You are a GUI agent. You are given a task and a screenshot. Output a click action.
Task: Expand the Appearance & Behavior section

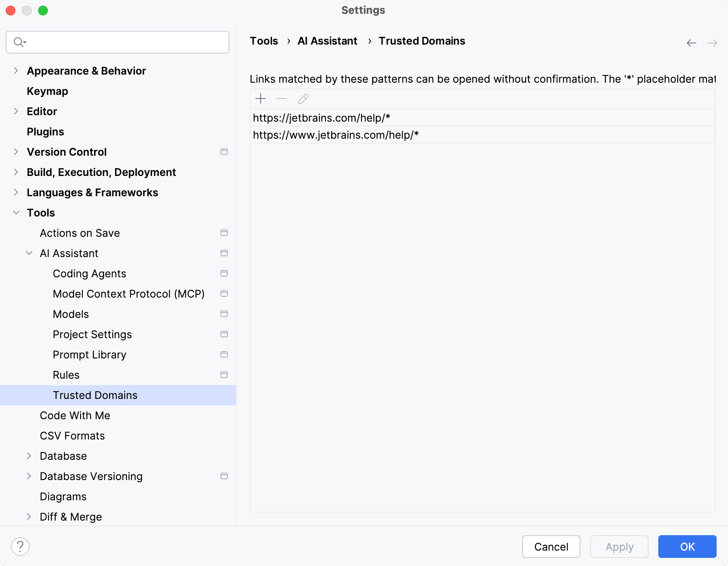pos(16,71)
